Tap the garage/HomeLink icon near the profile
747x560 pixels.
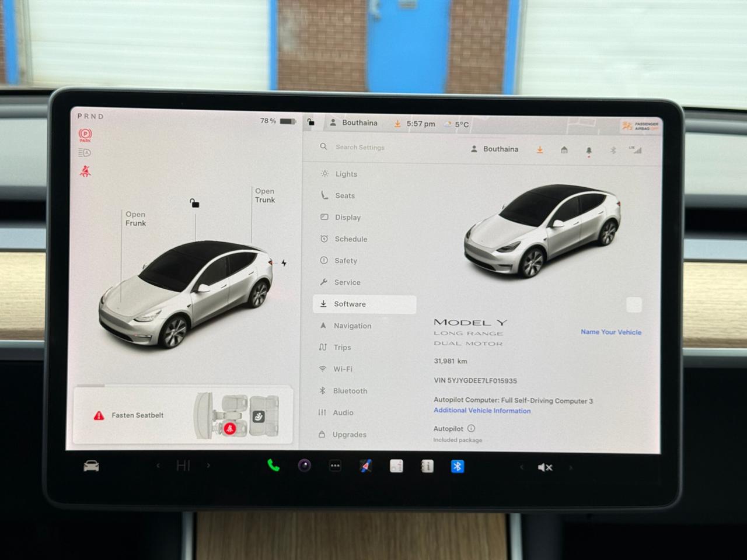click(564, 149)
